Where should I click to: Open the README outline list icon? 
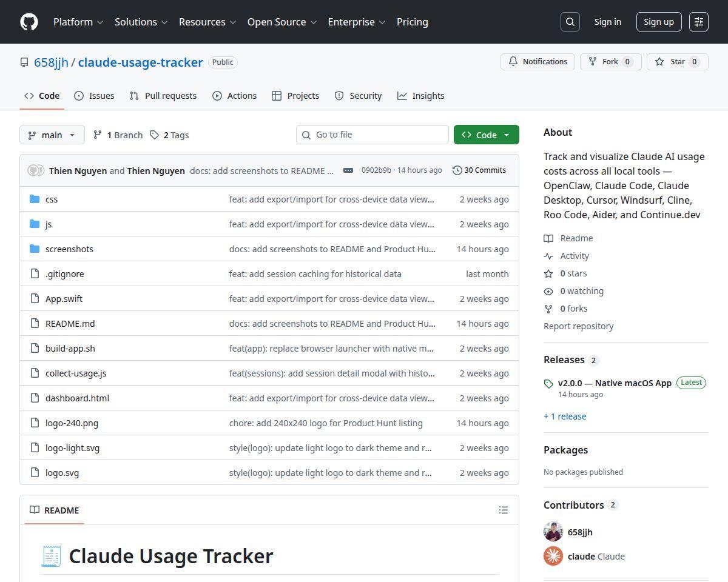tap(504, 510)
